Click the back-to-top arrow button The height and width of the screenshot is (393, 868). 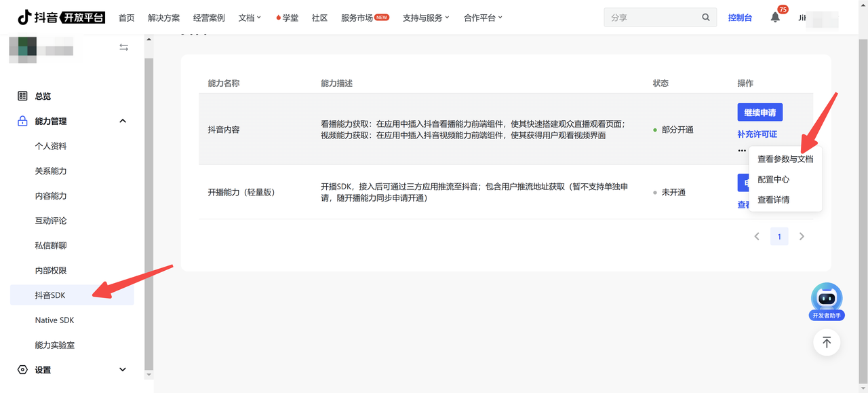827,343
